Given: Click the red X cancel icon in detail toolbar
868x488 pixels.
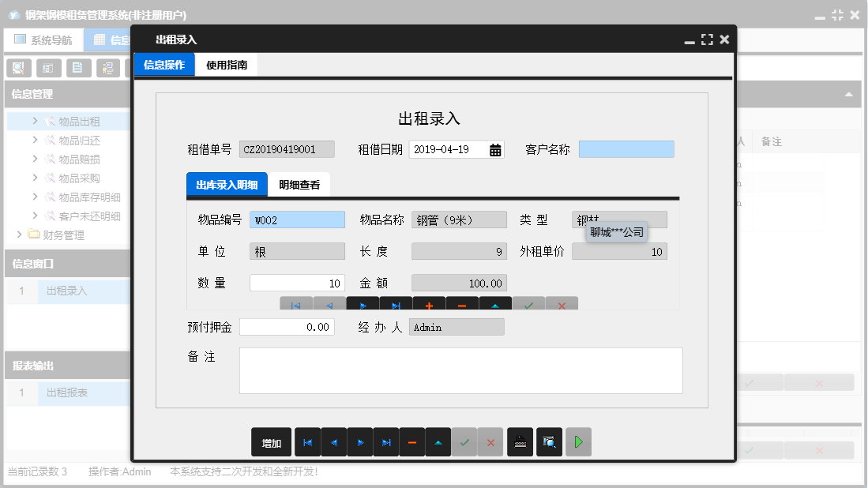Looking at the screenshot, I should [x=562, y=303].
